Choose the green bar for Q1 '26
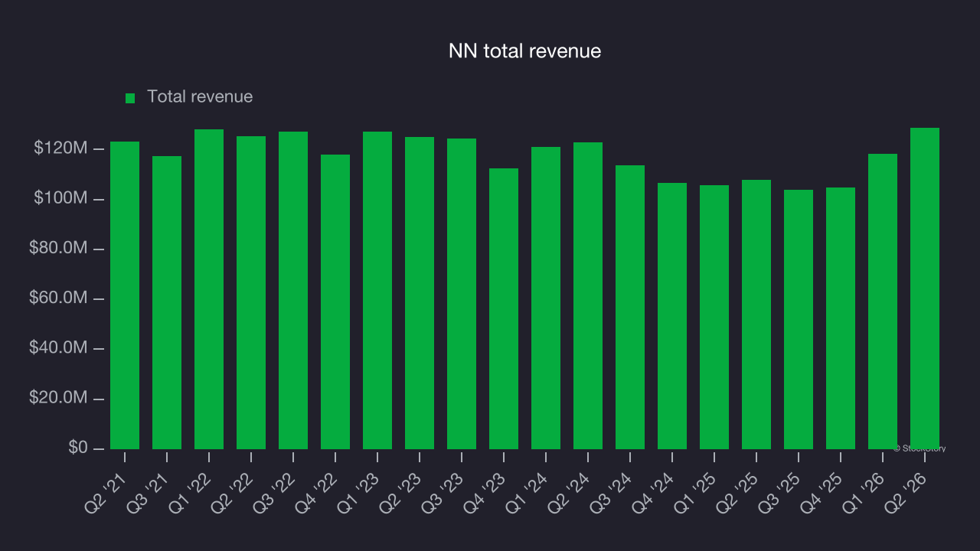The width and height of the screenshot is (980, 551). coord(883,302)
